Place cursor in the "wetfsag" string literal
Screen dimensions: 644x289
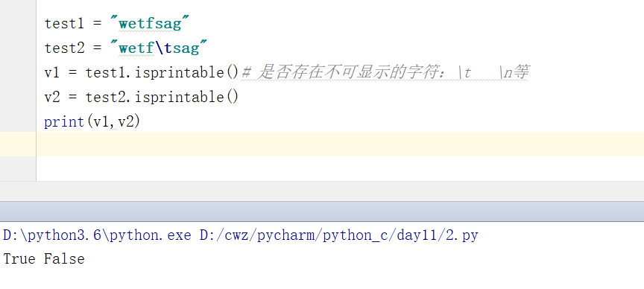click(150, 24)
